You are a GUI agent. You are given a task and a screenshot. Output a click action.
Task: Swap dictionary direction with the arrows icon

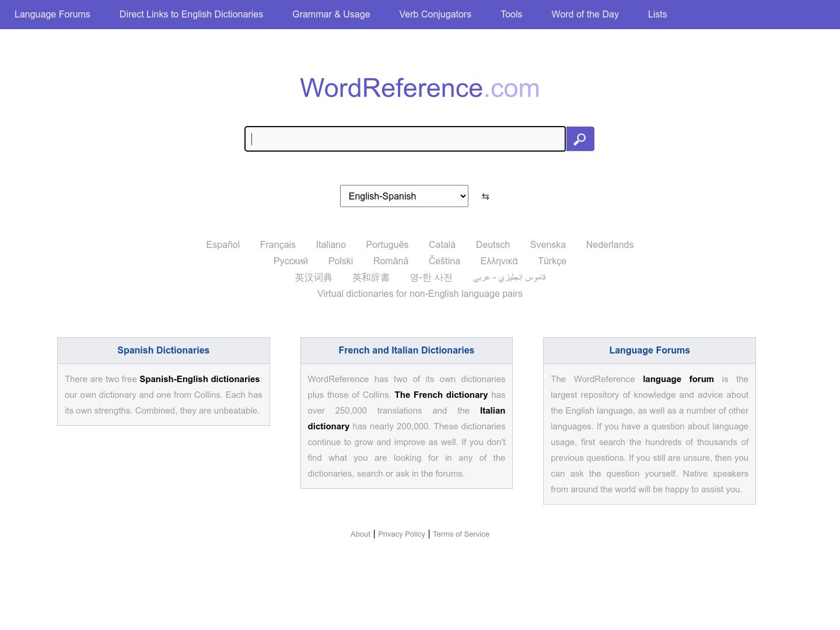(485, 197)
